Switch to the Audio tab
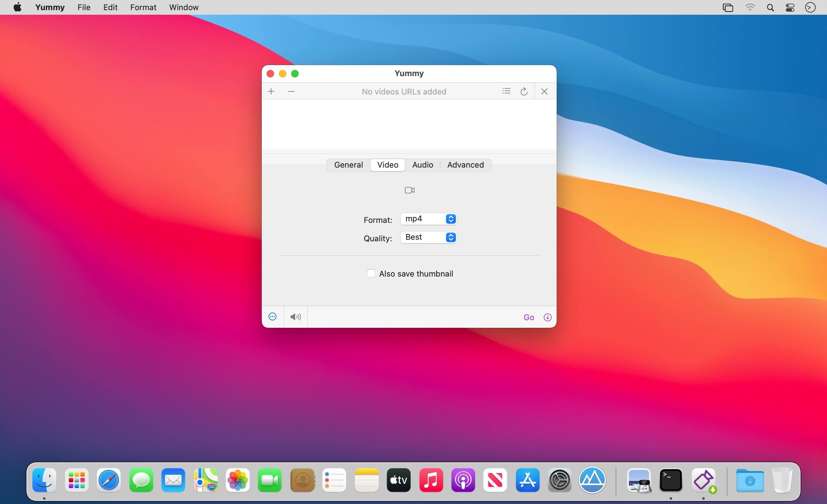Viewport: 827px width, 504px height. point(422,165)
